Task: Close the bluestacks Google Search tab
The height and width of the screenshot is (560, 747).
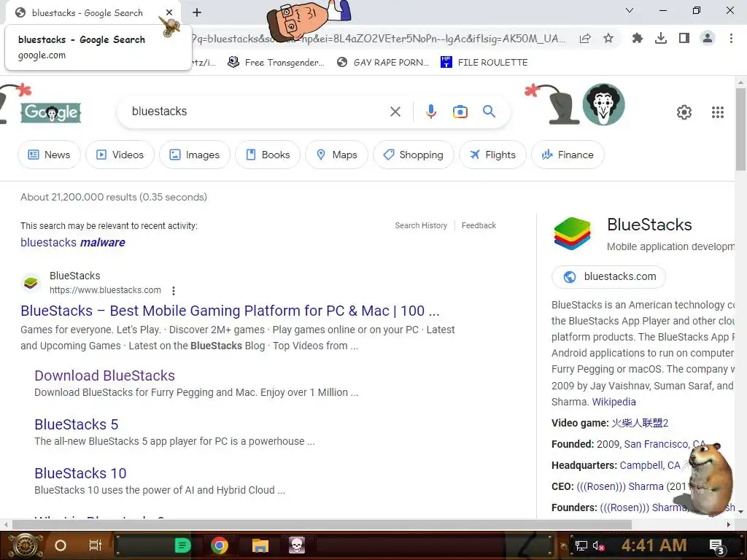Action: [169, 12]
